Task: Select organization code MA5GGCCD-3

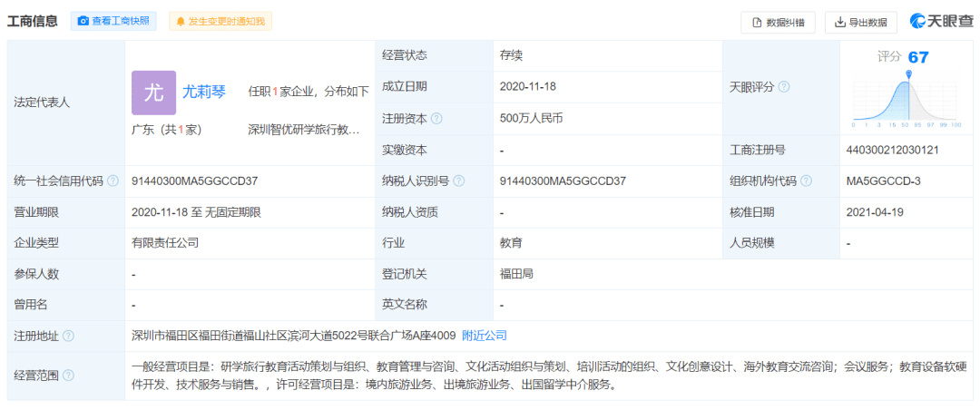Action: pos(884,181)
